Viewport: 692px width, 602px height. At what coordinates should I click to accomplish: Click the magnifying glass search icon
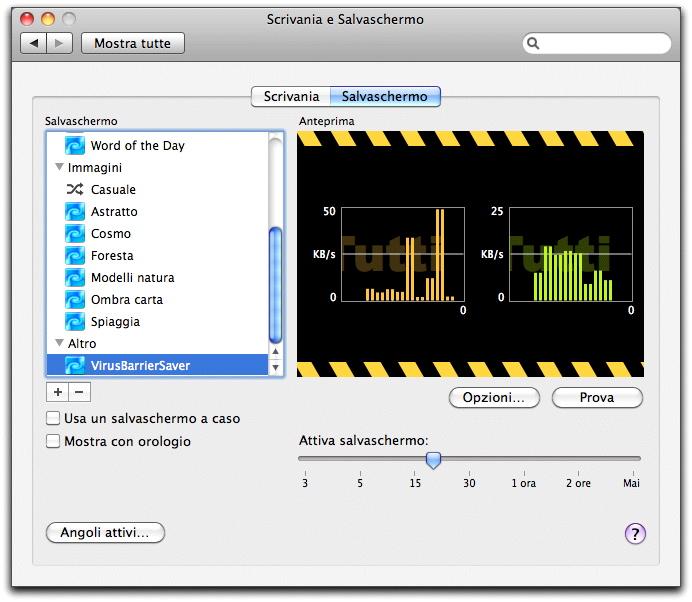point(533,43)
